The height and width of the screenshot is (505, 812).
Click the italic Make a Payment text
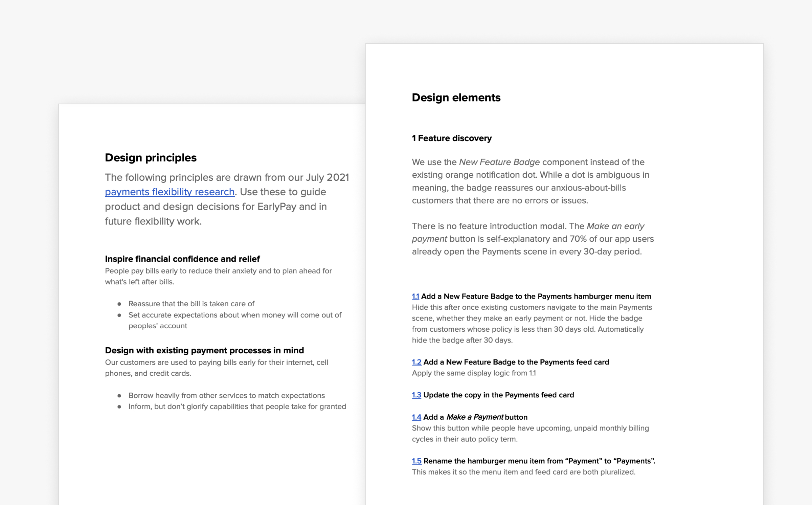(x=474, y=417)
